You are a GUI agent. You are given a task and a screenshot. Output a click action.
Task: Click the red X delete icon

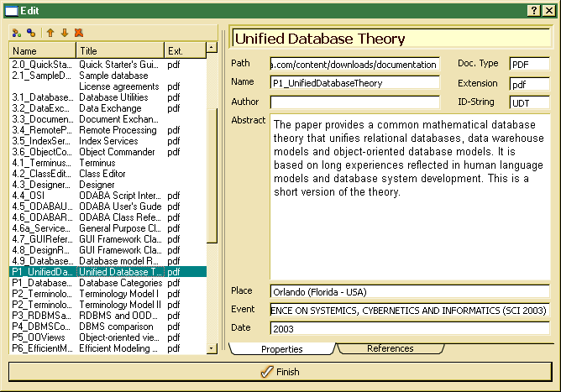tap(78, 33)
